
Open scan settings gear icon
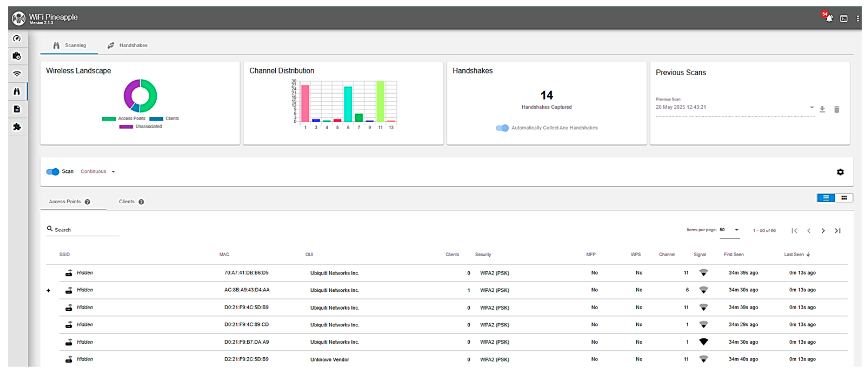pos(840,172)
